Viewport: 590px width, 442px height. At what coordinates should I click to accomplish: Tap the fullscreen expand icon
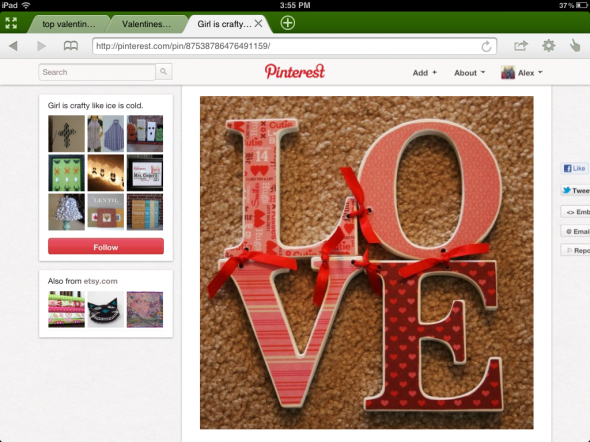pos(11,23)
